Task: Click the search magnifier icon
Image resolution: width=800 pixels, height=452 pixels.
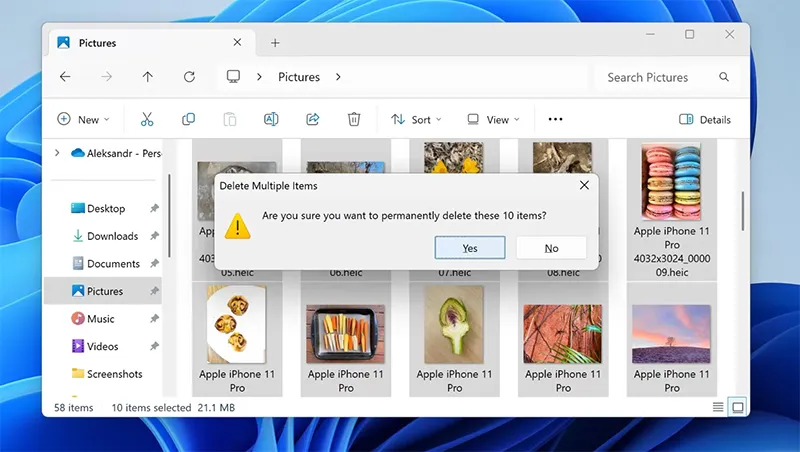Action: point(723,77)
